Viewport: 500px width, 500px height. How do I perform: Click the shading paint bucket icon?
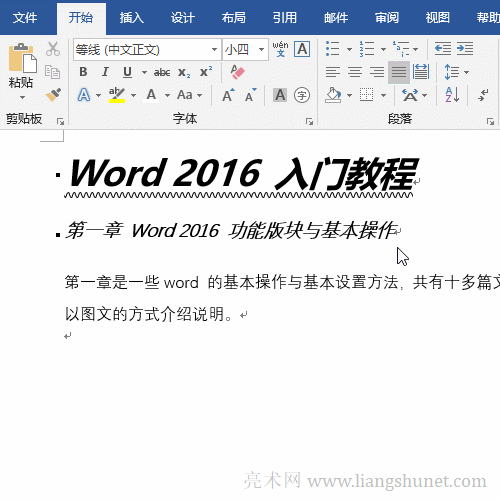[x=333, y=95]
